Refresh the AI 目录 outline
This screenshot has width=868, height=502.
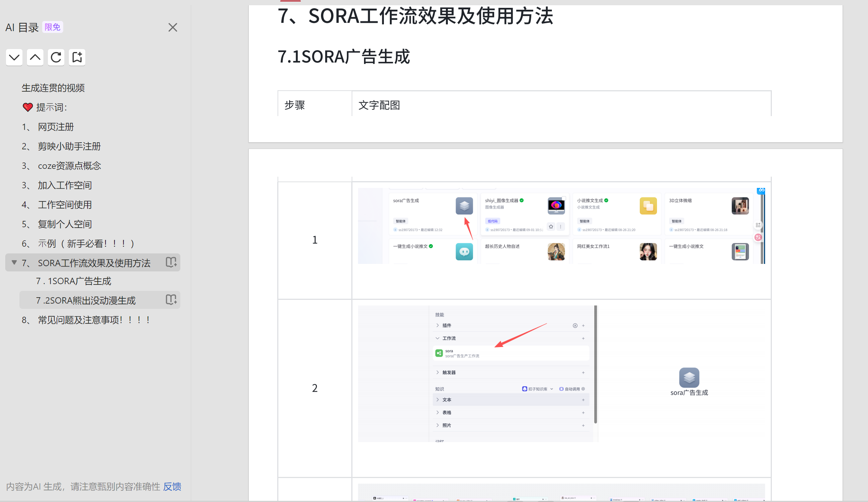[x=56, y=57]
